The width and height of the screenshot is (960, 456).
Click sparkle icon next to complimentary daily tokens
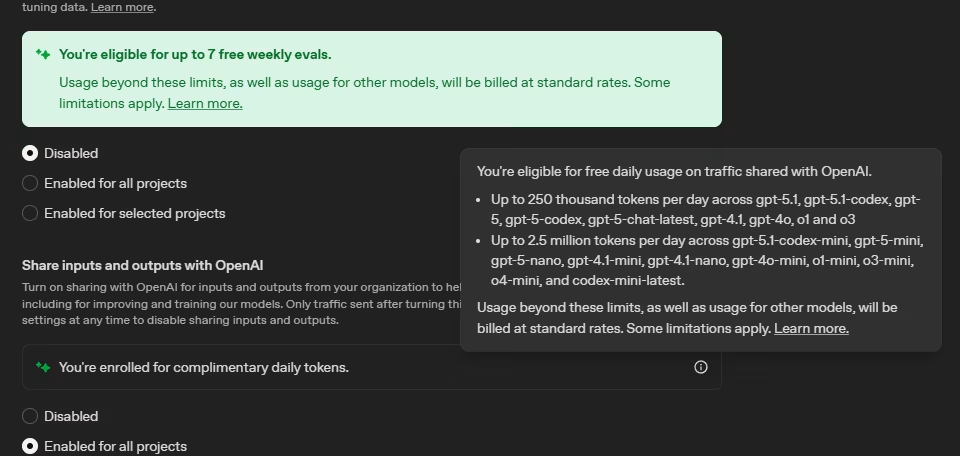pos(43,367)
